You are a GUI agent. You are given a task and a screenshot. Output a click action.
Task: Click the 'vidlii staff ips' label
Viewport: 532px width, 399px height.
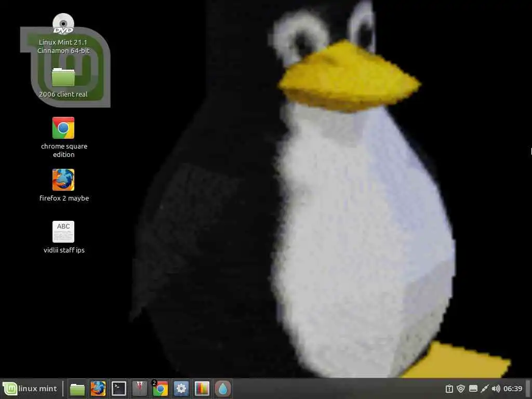pyautogui.click(x=64, y=250)
